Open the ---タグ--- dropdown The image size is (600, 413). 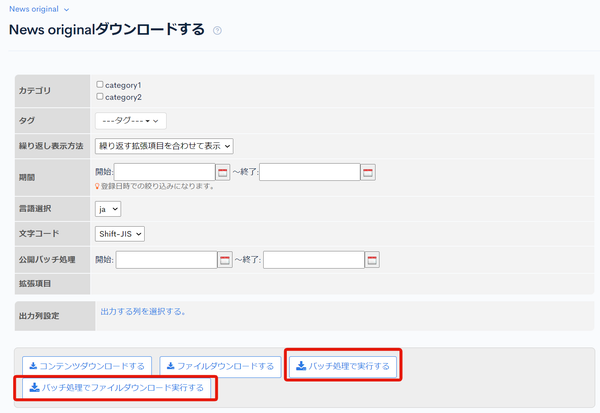point(131,121)
